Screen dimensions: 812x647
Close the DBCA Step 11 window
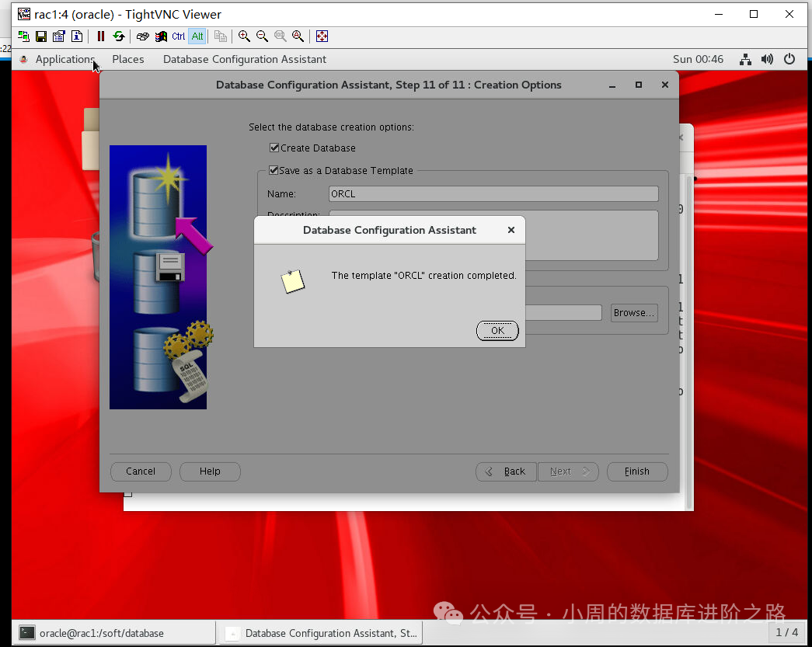[x=665, y=85]
